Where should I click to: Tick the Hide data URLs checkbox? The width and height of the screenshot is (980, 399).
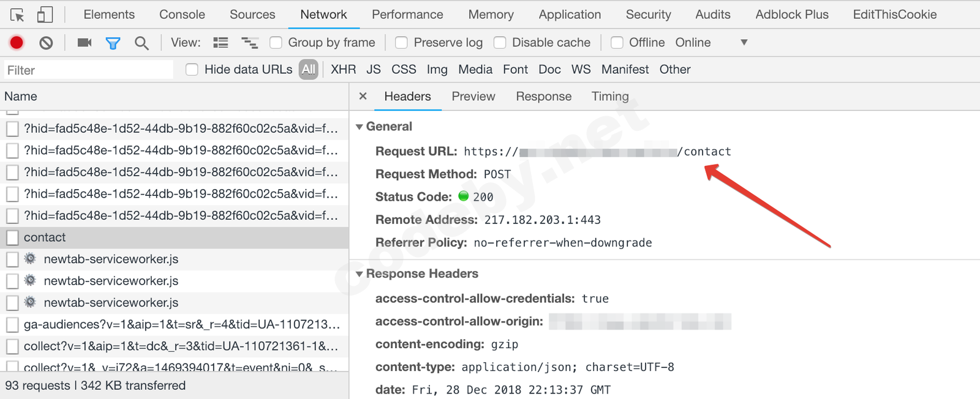pyautogui.click(x=192, y=70)
